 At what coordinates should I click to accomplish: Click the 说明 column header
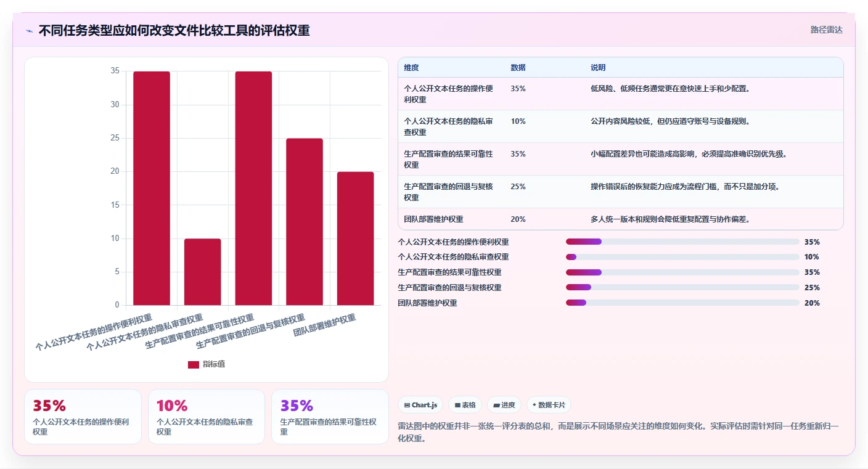(x=598, y=68)
